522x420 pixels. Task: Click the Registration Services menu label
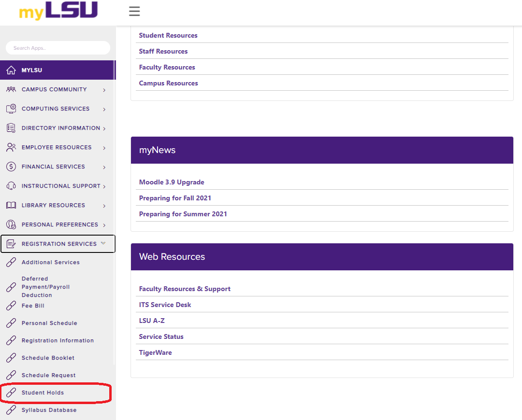59,244
